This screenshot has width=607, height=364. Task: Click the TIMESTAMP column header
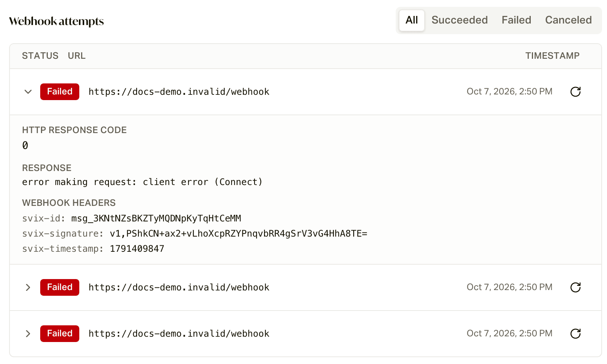(x=552, y=56)
